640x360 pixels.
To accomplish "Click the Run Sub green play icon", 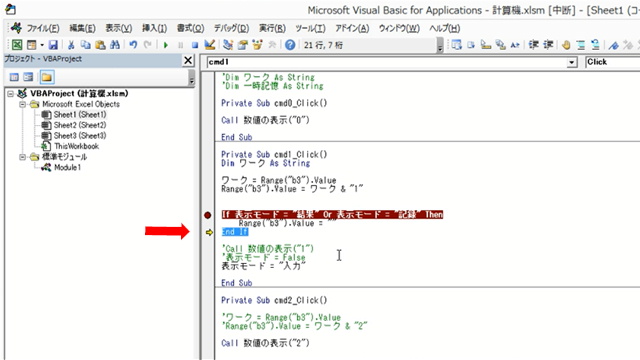I will pyautogui.click(x=166, y=45).
